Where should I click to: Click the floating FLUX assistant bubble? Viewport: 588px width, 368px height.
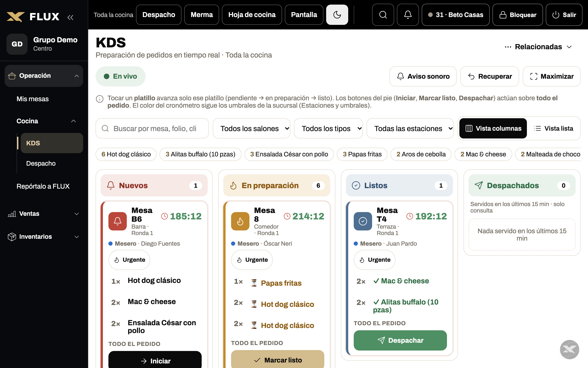[569, 350]
